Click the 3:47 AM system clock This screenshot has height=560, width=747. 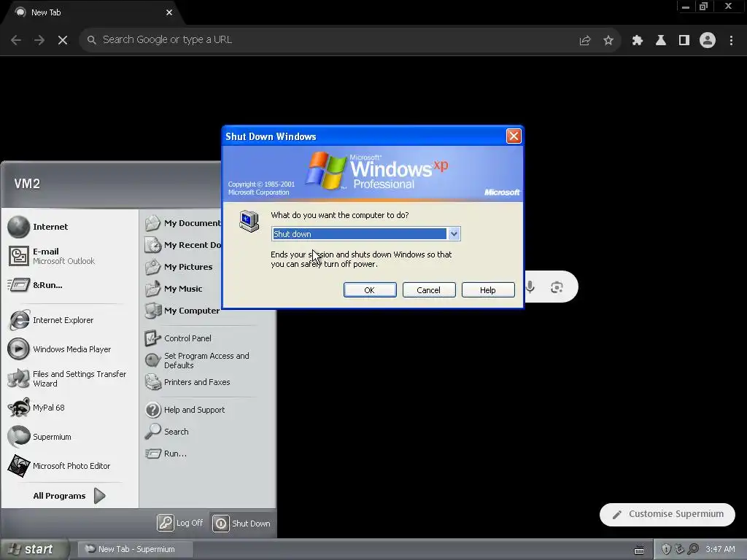pyautogui.click(x=720, y=549)
